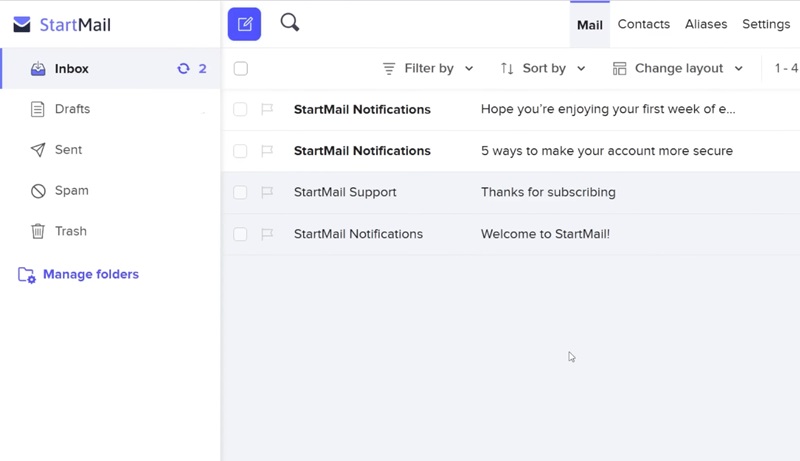This screenshot has height=461, width=800.
Task: Expand the Filter by chevron
Action: point(469,69)
